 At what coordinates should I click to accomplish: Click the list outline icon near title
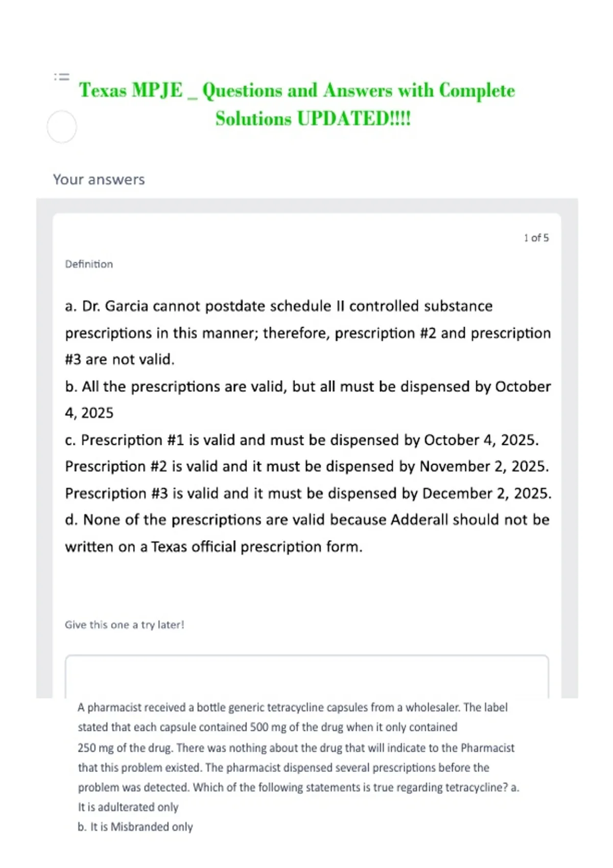tap(62, 77)
